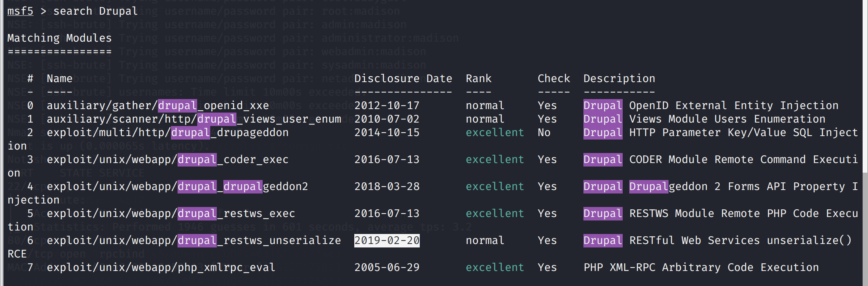Click the date 2010-07-02
This screenshot has width=868, height=286.
(x=387, y=119)
